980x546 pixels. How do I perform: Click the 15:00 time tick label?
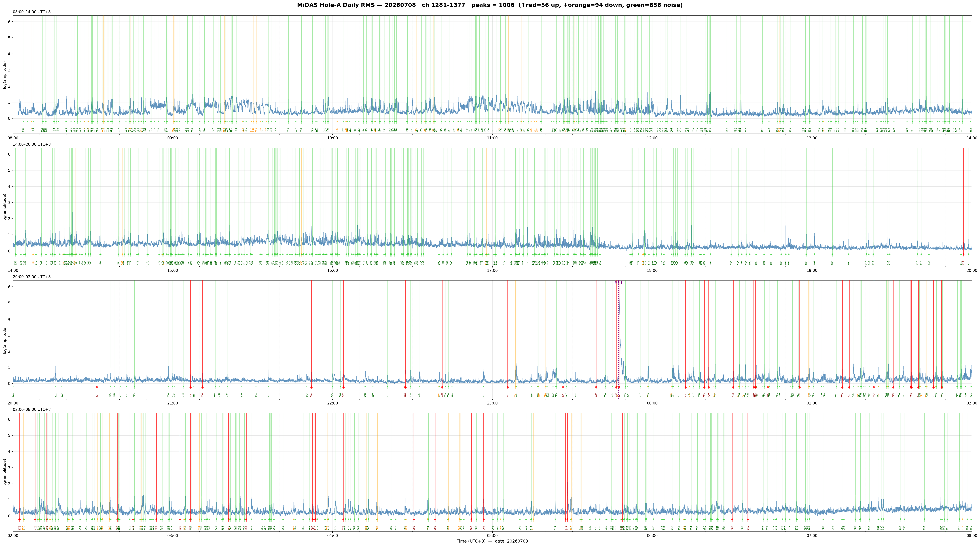tap(173, 271)
